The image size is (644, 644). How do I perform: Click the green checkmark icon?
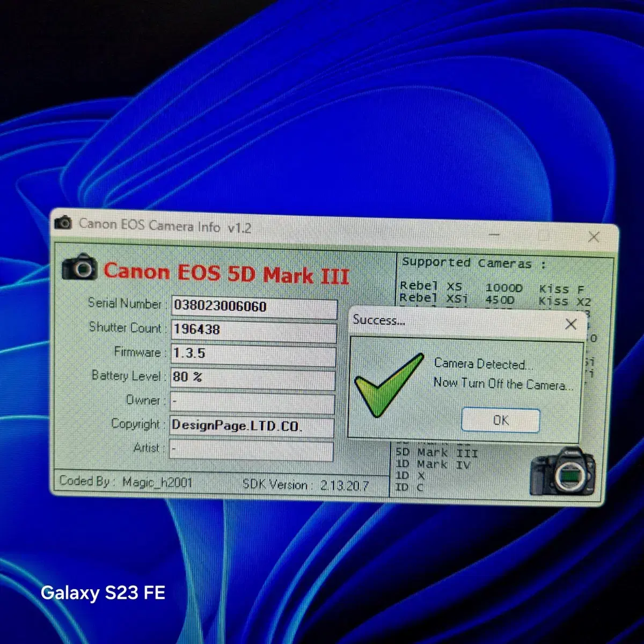(389, 385)
